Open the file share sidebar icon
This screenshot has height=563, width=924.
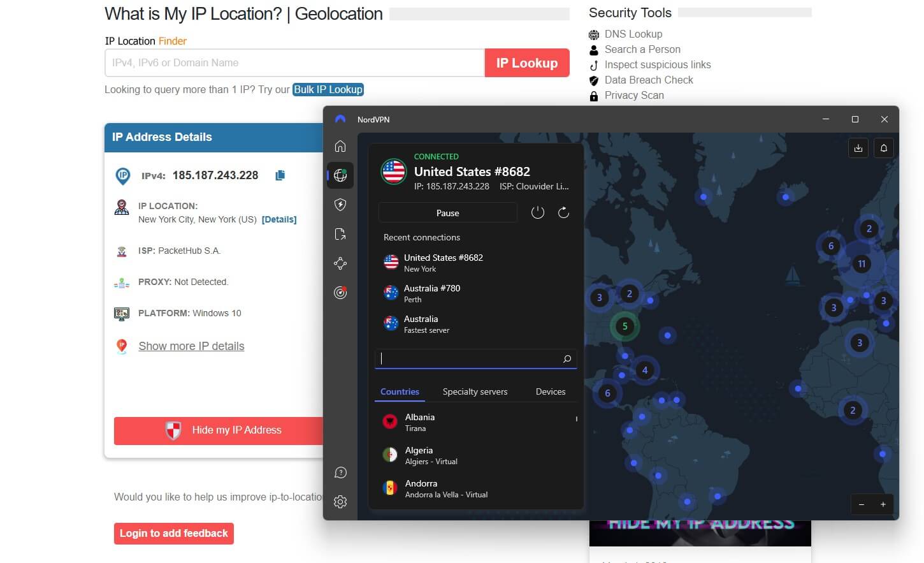[340, 234]
